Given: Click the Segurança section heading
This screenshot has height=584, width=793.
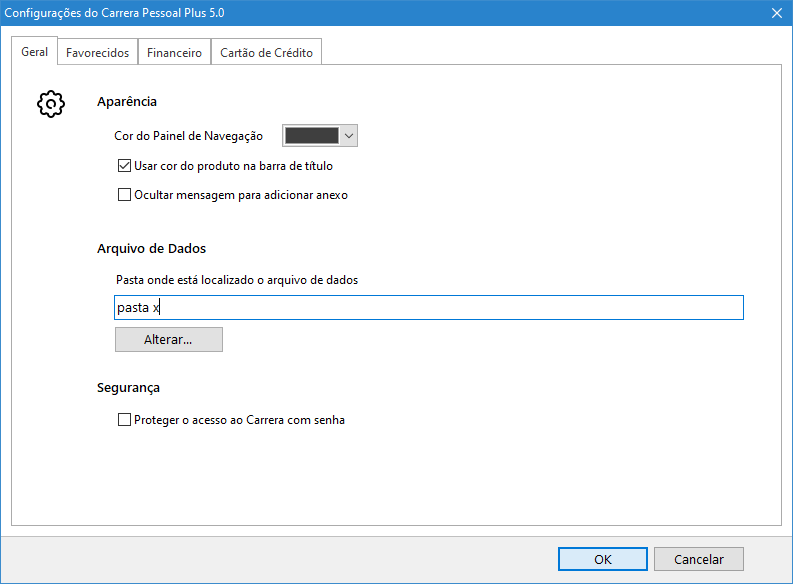Looking at the screenshot, I should click(x=128, y=388).
